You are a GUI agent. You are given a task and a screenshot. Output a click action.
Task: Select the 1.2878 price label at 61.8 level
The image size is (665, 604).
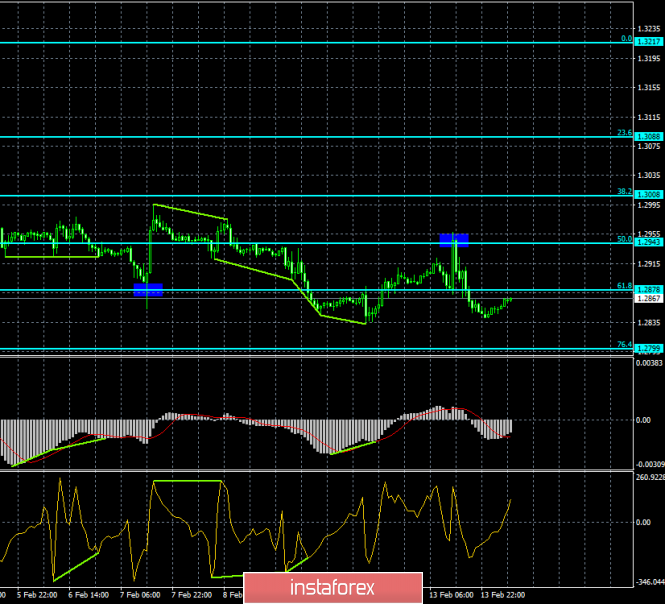(x=648, y=289)
